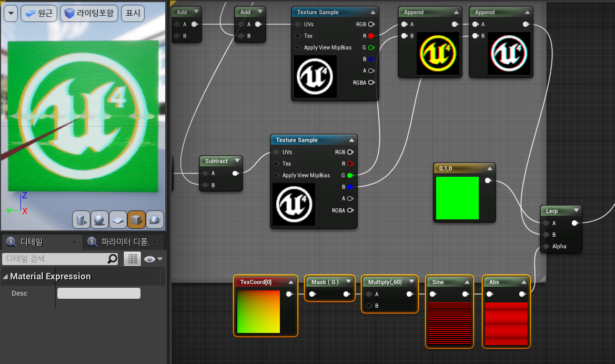
Task: Select the sphere preview mesh icon
Action: point(99,220)
